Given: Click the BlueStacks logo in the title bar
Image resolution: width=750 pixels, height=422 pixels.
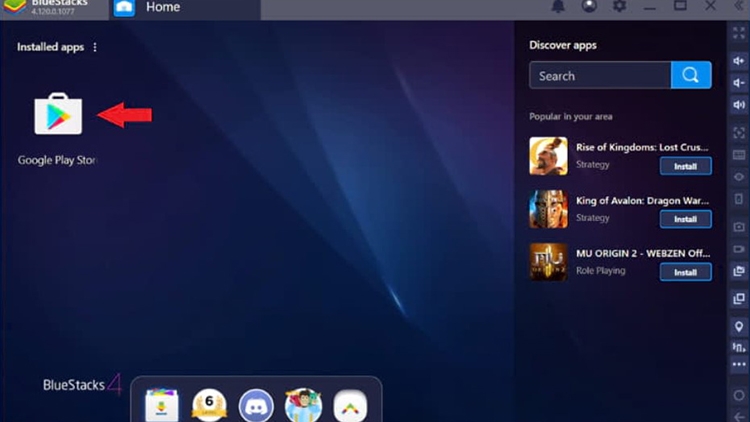Looking at the screenshot, I should coord(16,7).
